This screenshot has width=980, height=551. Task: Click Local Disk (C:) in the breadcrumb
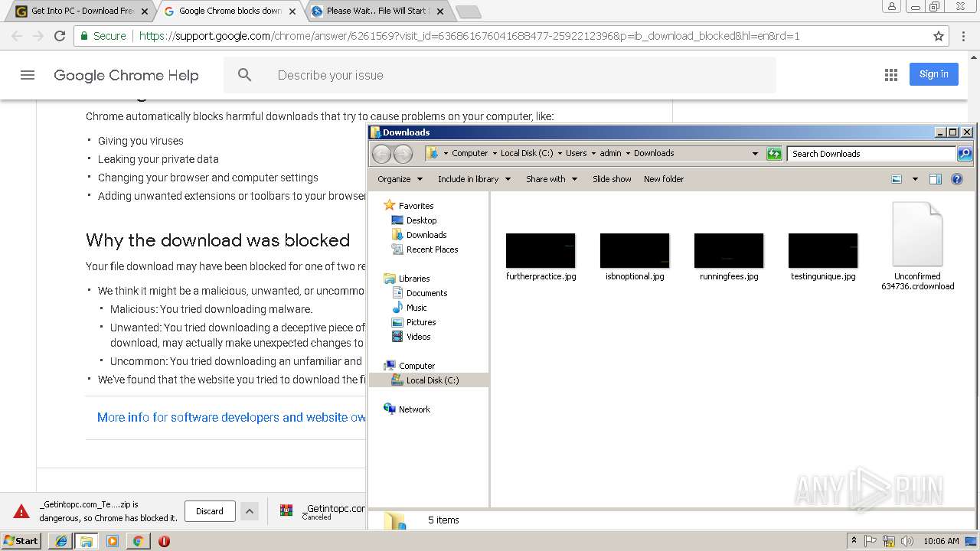click(x=527, y=153)
